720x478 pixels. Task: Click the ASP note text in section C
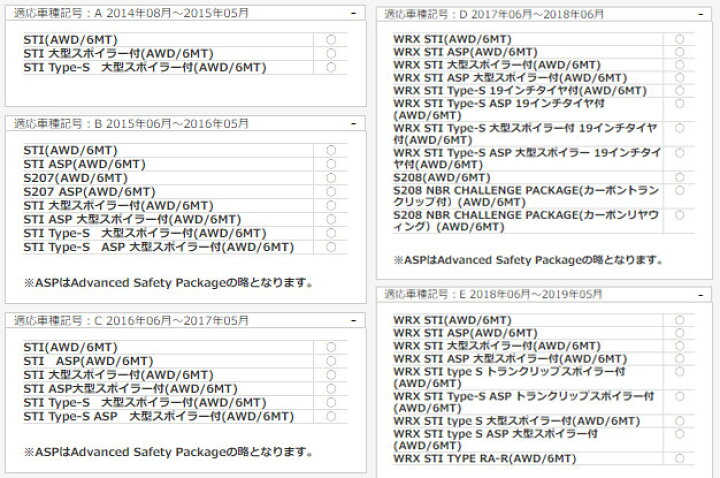[169, 452]
